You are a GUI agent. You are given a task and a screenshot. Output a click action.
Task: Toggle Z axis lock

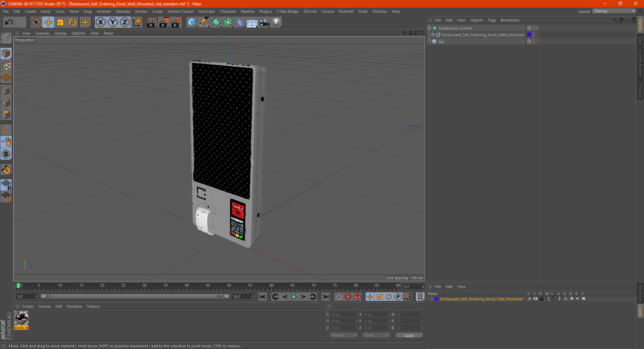[x=125, y=22]
